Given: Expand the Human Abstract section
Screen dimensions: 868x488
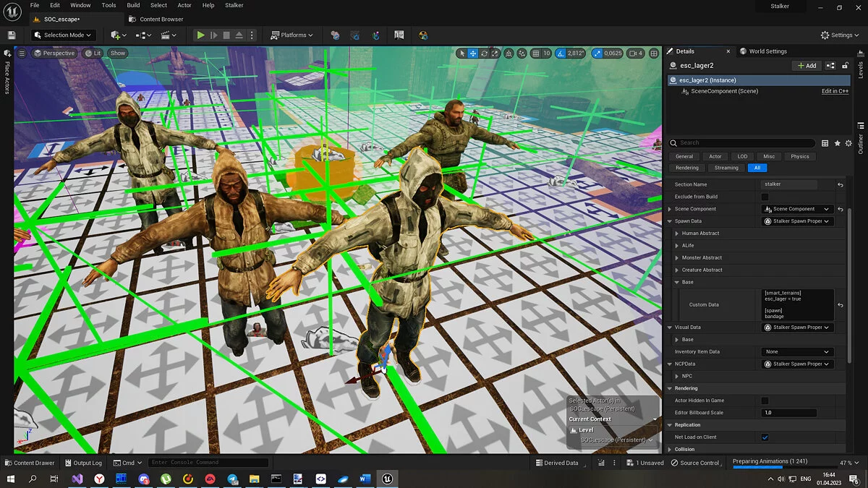Looking at the screenshot, I should 676,234.
